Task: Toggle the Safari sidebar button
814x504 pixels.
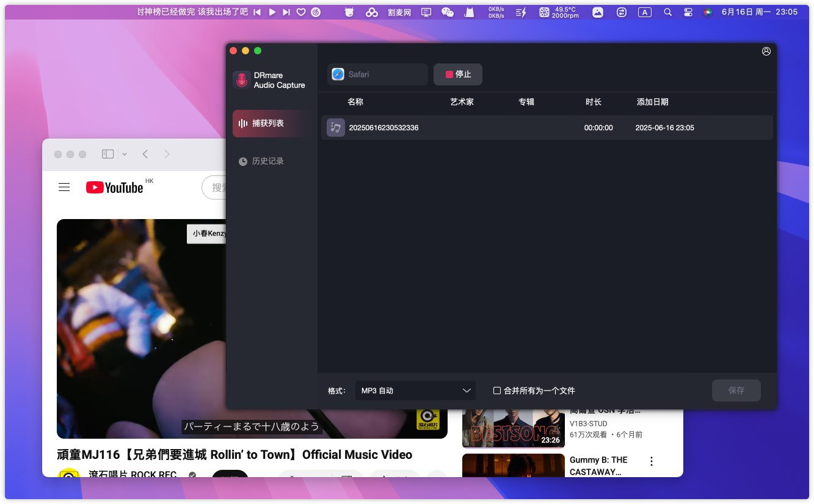Action: click(x=107, y=154)
